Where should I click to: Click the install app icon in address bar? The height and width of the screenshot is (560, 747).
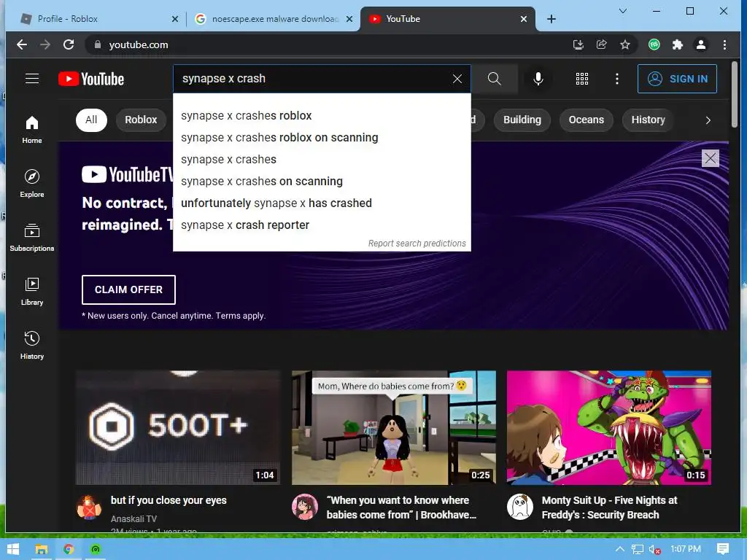[578, 44]
